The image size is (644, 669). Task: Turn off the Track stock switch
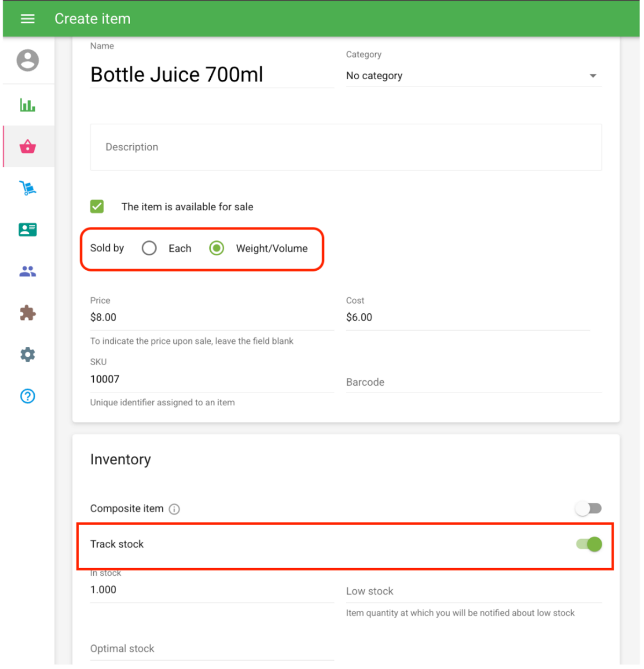tap(589, 544)
